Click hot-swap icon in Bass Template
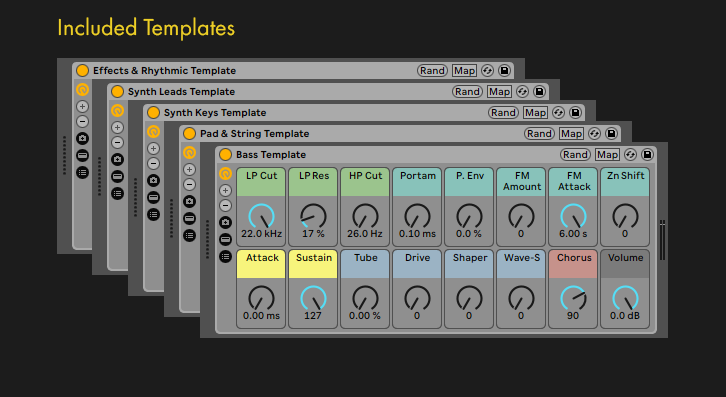Viewport: 726px width, 397px height. (630, 155)
